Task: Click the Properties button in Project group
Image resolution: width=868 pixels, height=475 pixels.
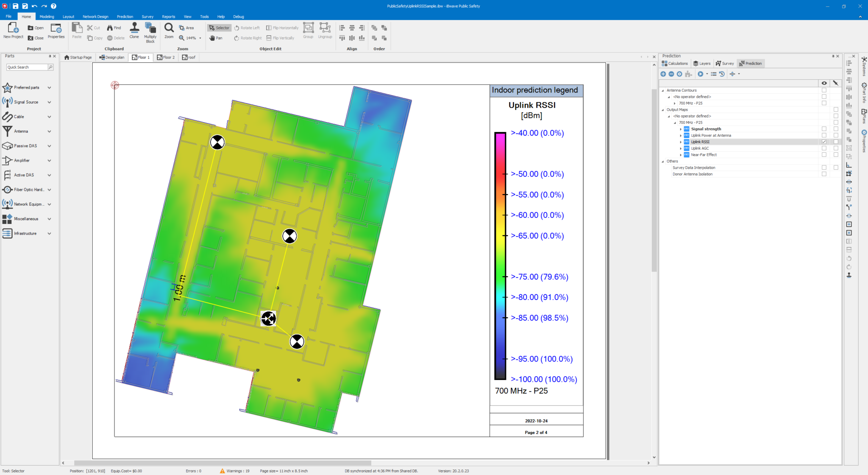Action: 56,30
